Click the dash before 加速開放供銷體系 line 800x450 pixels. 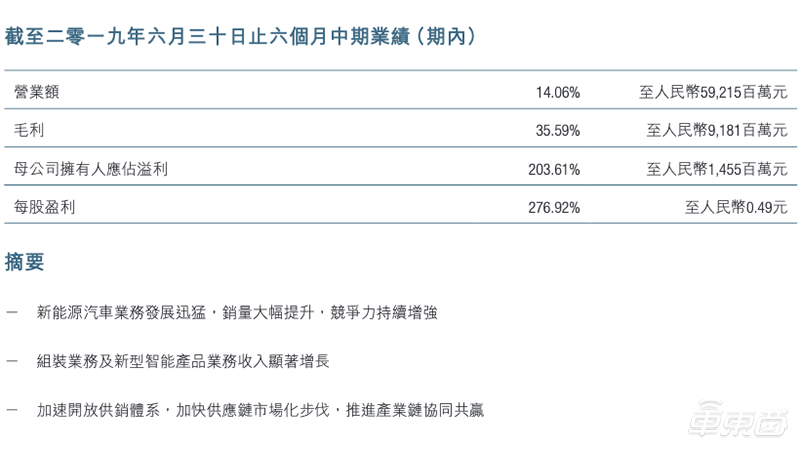12,410
